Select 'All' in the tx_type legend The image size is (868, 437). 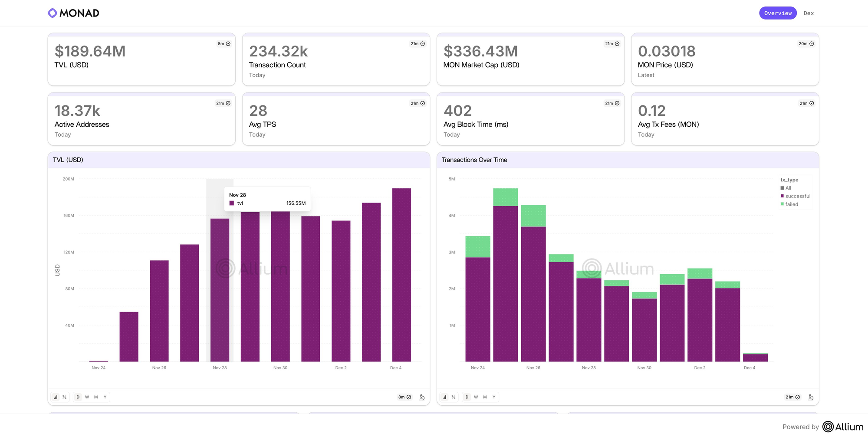tap(788, 188)
